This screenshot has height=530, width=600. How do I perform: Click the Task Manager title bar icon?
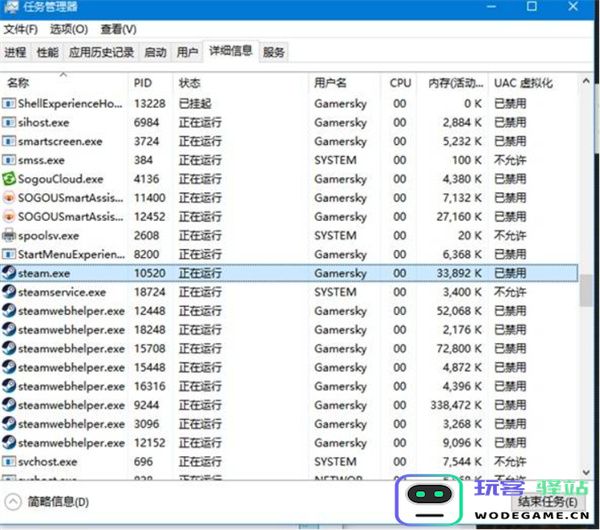coord(11,7)
